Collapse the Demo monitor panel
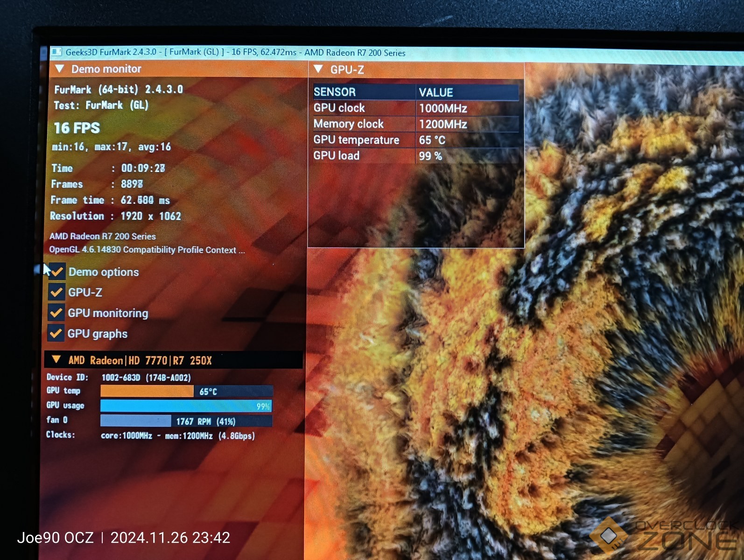 point(59,69)
